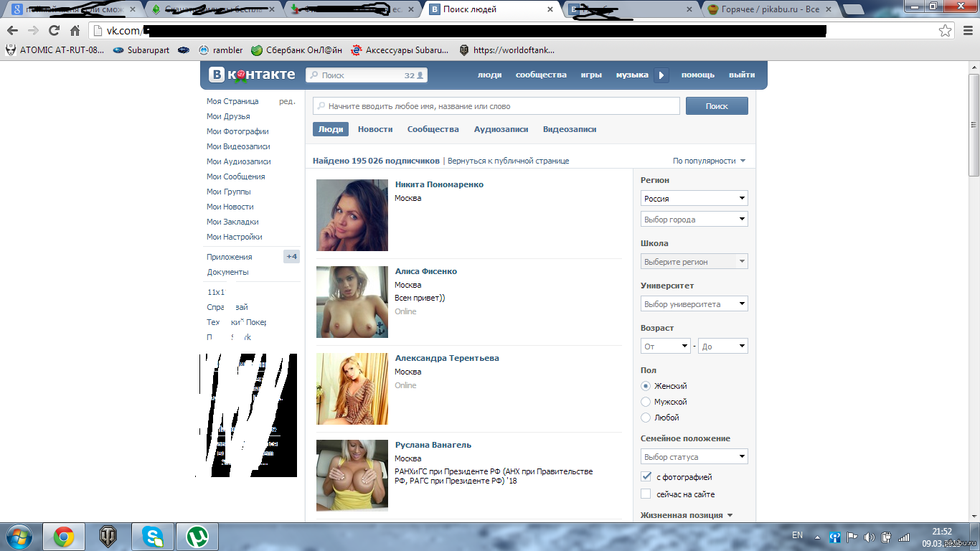The height and width of the screenshot is (551, 980).
Task: Open Никита Пономаренко's profile name
Action: coord(439,184)
